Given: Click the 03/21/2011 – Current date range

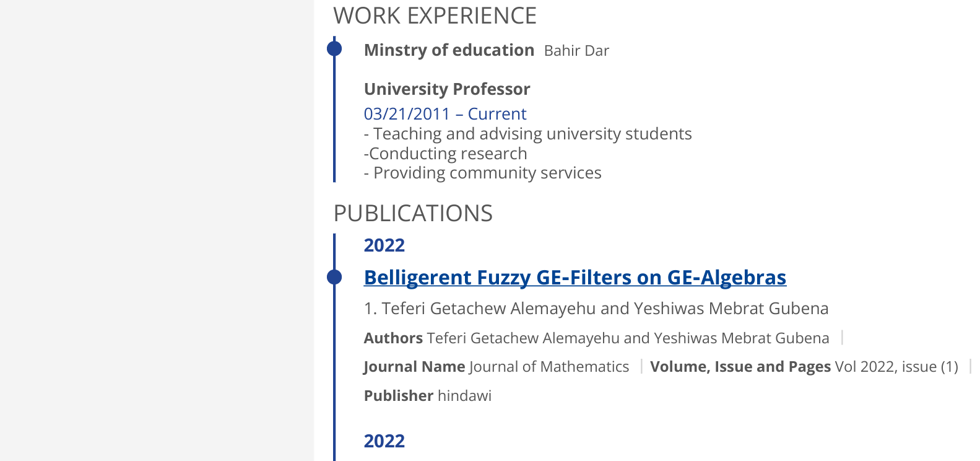Looking at the screenshot, I should pos(444,114).
